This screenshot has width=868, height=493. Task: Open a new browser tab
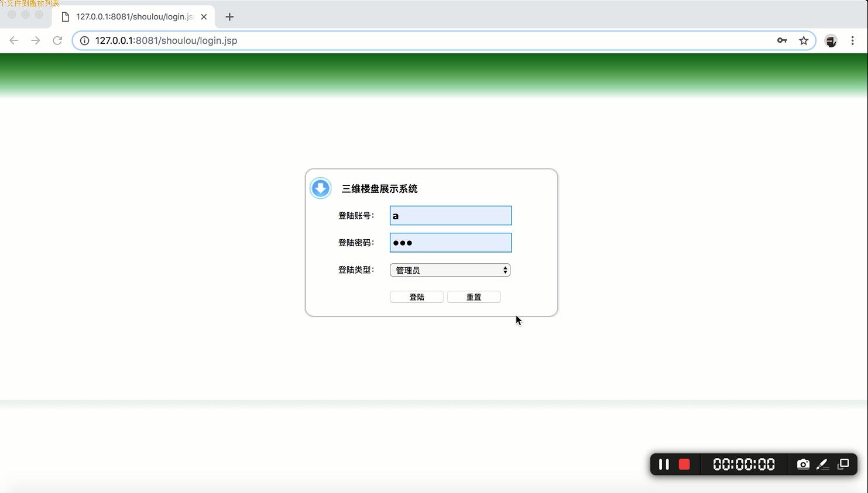229,17
